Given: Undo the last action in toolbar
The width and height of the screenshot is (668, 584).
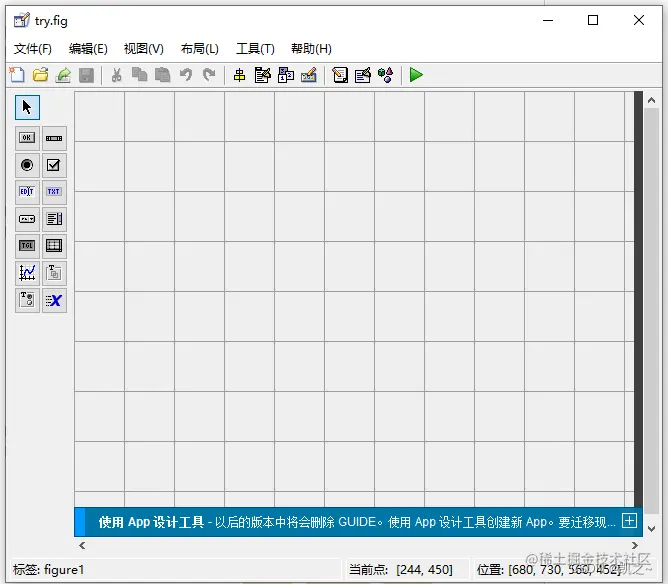Looking at the screenshot, I should [x=186, y=75].
